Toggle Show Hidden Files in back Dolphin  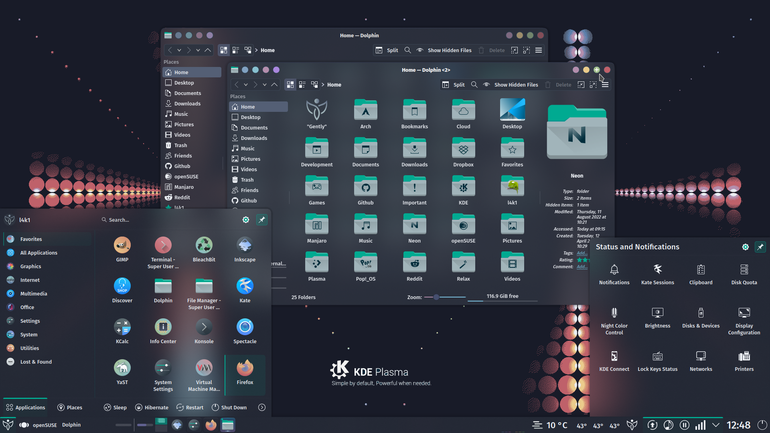coord(444,50)
